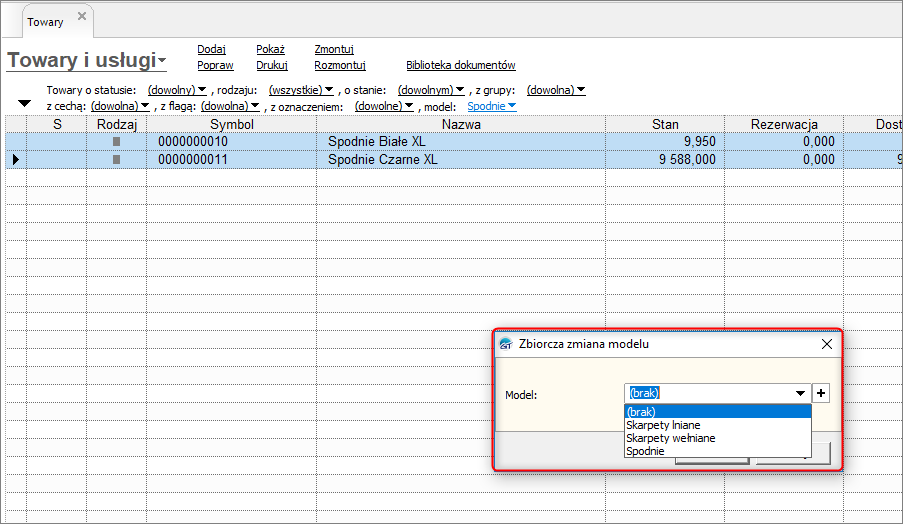Add a new model with plus button
The height and width of the screenshot is (524, 903).
tap(821, 393)
